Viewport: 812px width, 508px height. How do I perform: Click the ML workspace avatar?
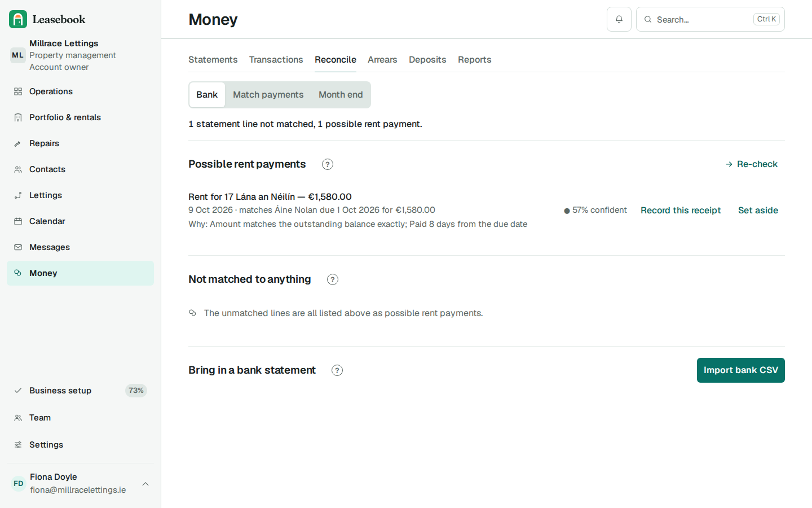pyautogui.click(x=18, y=55)
